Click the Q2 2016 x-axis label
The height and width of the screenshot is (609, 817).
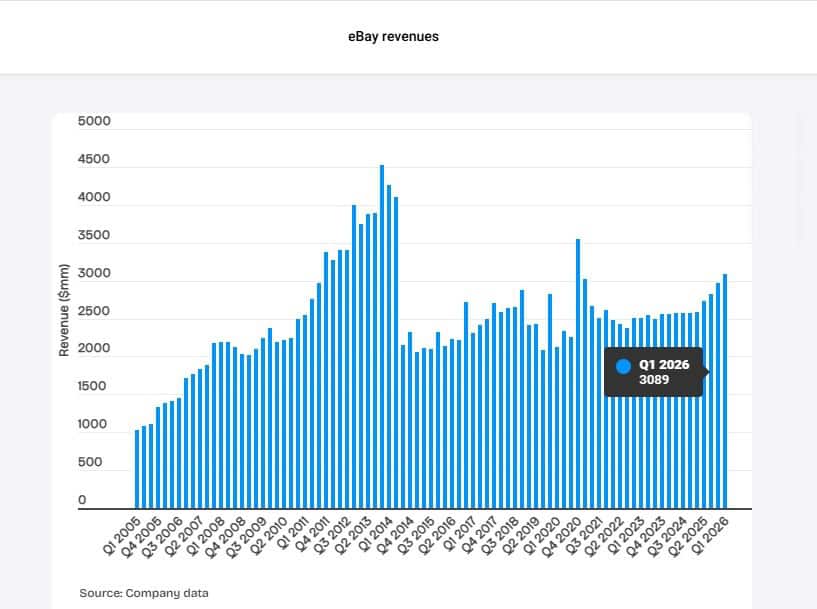(437, 537)
